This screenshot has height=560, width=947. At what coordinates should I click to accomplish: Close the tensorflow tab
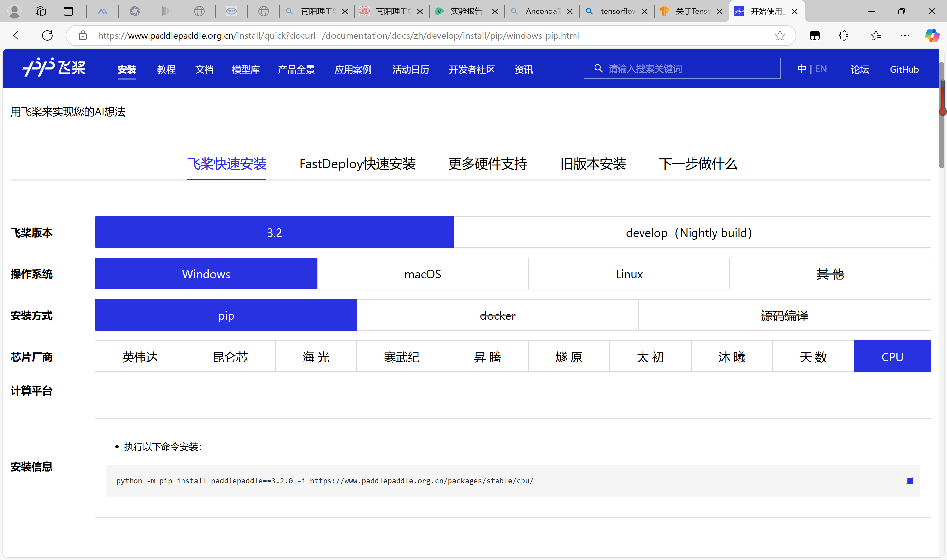point(645,12)
